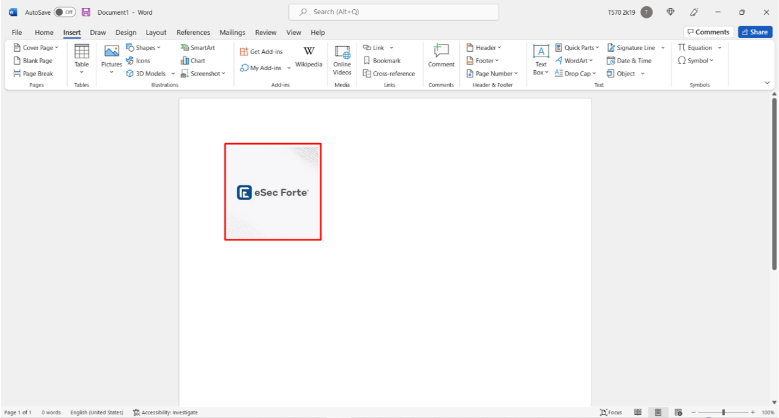Open the user account avatar
Viewport: 779px width, 418px height.
tap(646, 12)
